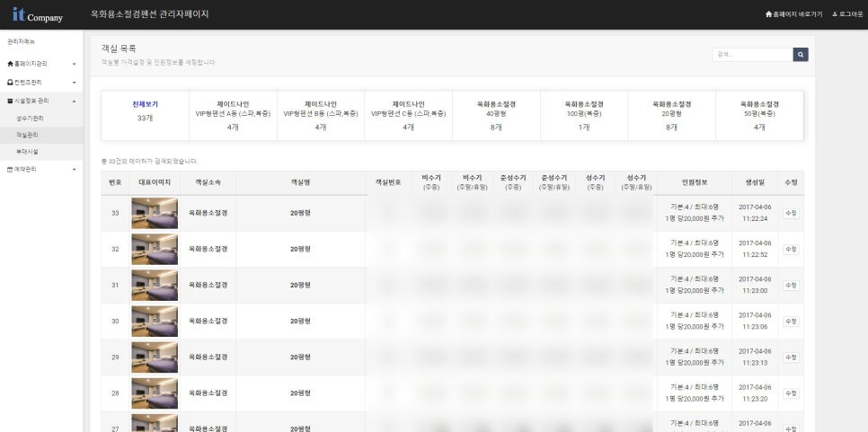Select the 제이드나인 VIP형펜션 B동 filter tab
The image size is (868, 432).
[321, 116]
